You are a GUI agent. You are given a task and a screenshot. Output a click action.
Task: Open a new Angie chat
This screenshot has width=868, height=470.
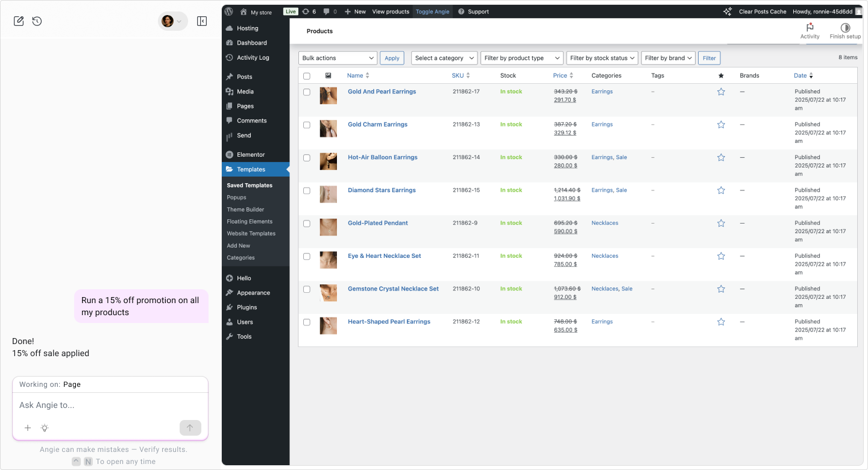(19, 20)
